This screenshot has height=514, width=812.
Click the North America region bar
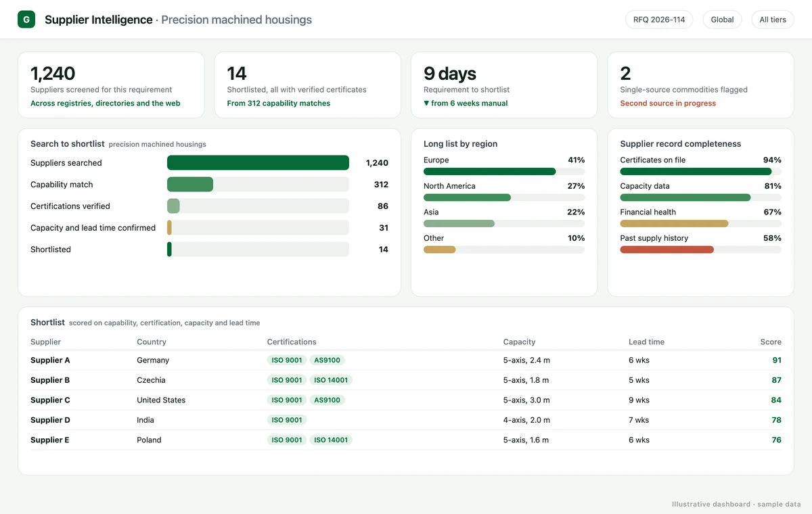pos(504,197)
